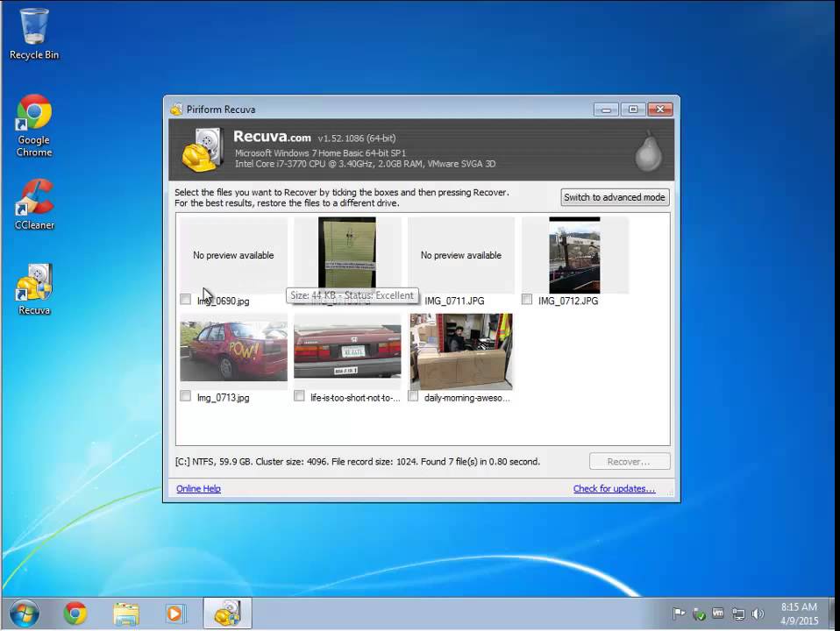
Task: Launch Chrome from the taskbar
Action: [x=75, y=613]
